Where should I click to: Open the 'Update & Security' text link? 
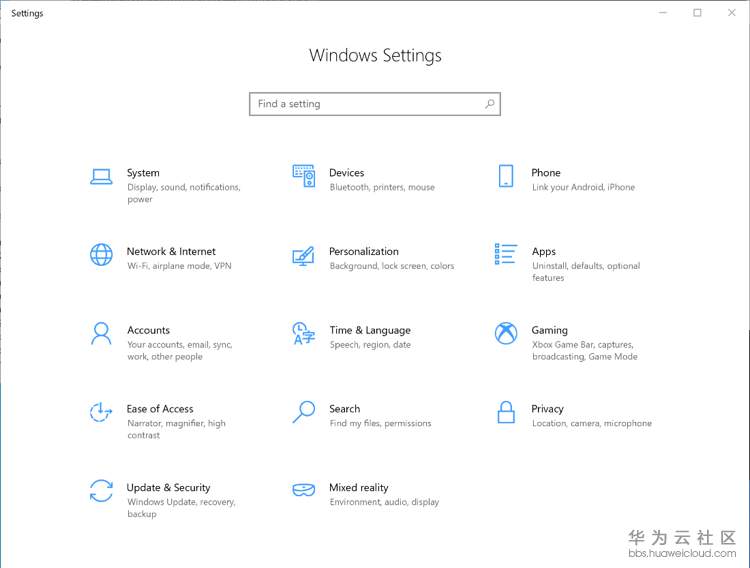point(168,488)
